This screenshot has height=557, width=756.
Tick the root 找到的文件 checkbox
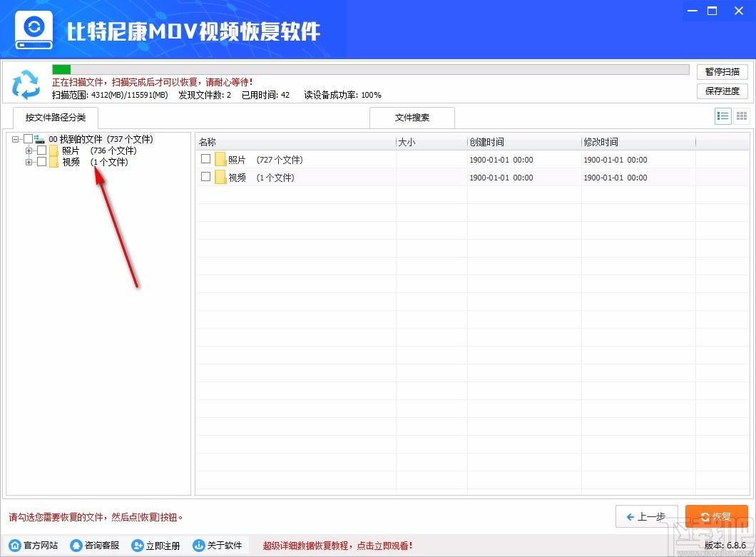[28, 139]
